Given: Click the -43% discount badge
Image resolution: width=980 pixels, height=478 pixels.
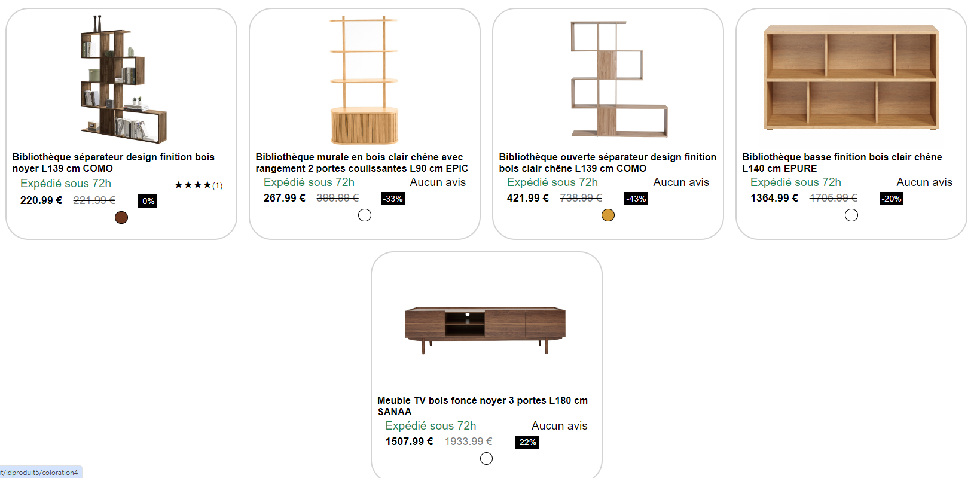Looking at the screenshot, I should [636, 199].
